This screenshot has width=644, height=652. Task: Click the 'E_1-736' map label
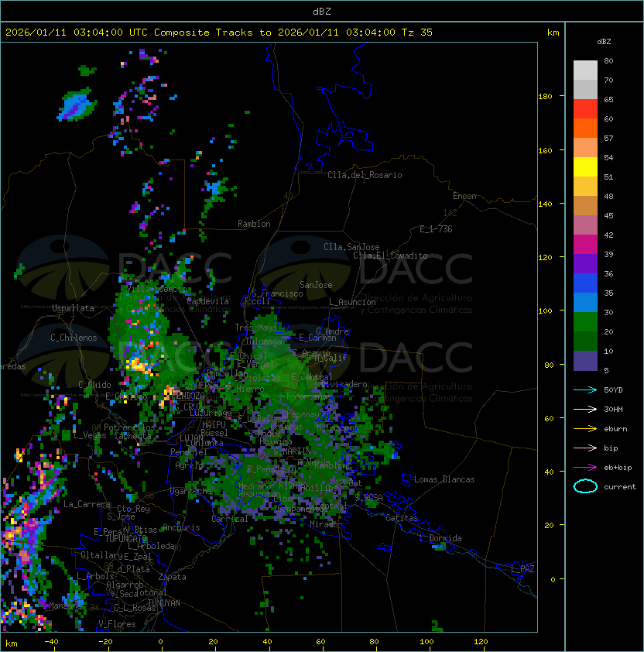pos(436,229)
